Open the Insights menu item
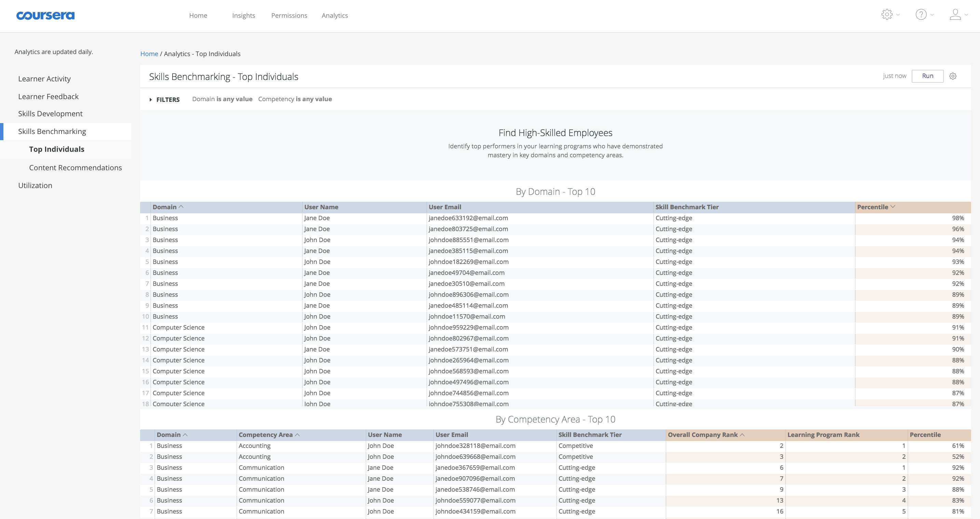The height and width of the screenshot is (519, 980). pyautogui.click(x=244, y=16)
